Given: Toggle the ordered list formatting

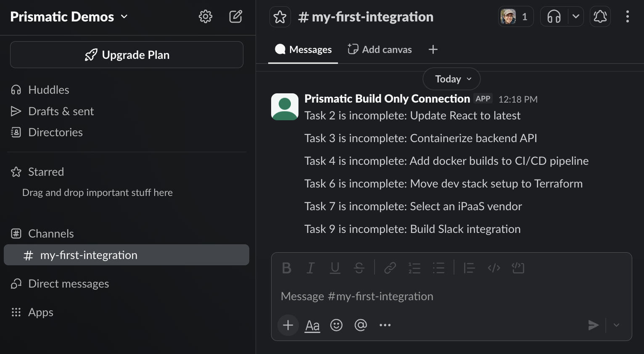Looking at the screenshot, I should point(414,268).
